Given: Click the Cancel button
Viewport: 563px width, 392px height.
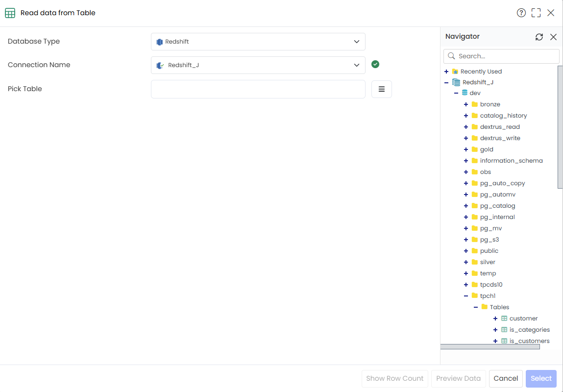Looking at the screenshot, I should pos(506,378).
